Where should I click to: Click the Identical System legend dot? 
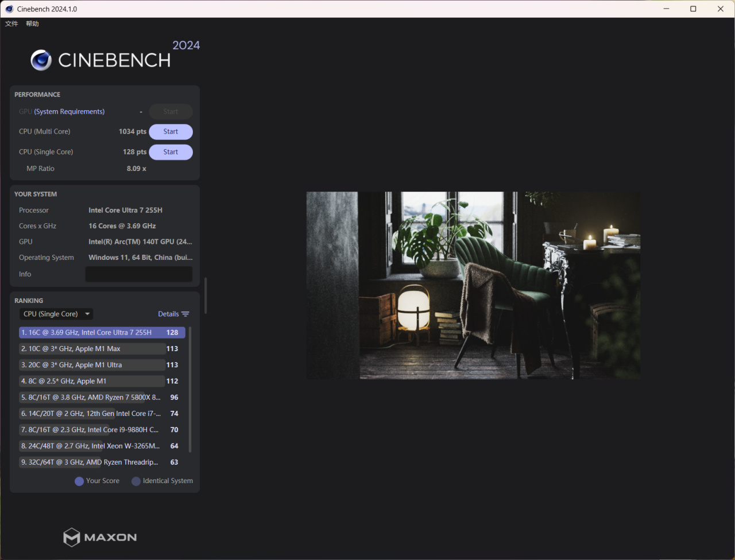(136, 481)
